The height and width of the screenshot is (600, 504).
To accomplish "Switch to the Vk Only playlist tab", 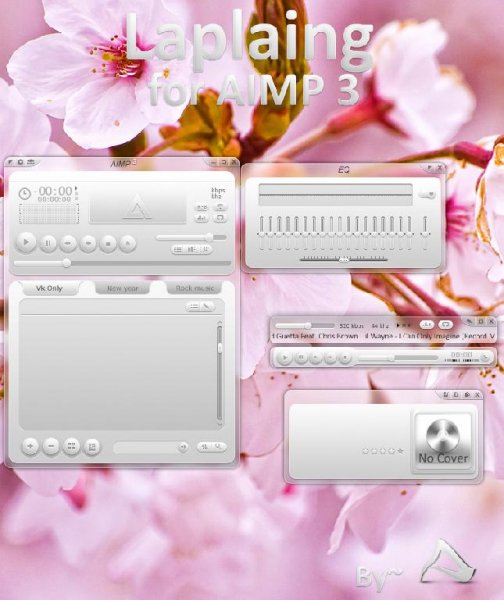I will [x=49, y=288].
